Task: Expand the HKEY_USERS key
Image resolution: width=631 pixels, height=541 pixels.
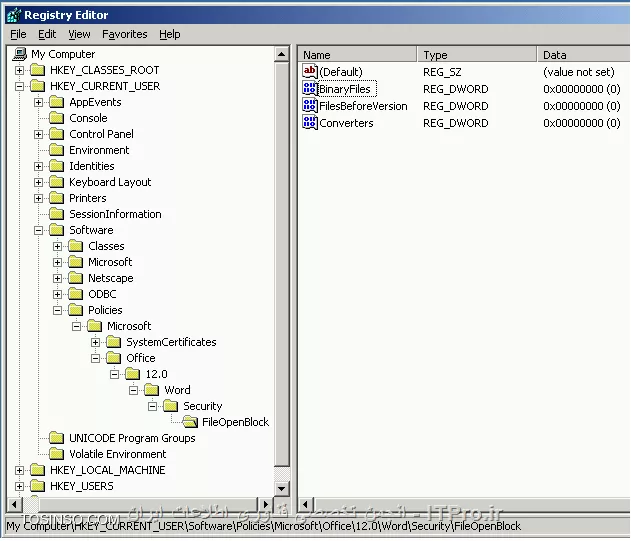Action: coord(19,486)
